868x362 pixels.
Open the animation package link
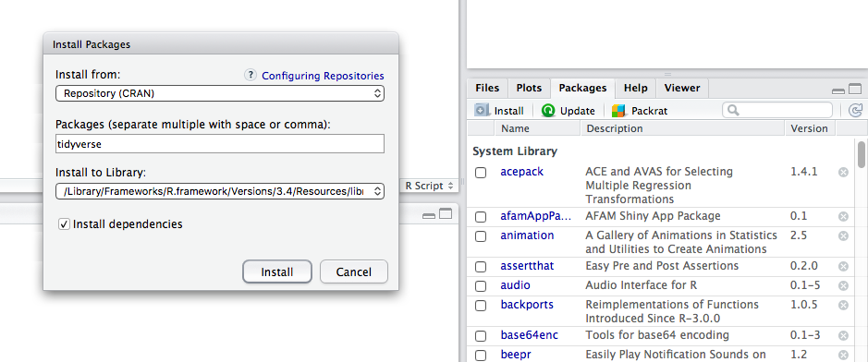(527, 235)
